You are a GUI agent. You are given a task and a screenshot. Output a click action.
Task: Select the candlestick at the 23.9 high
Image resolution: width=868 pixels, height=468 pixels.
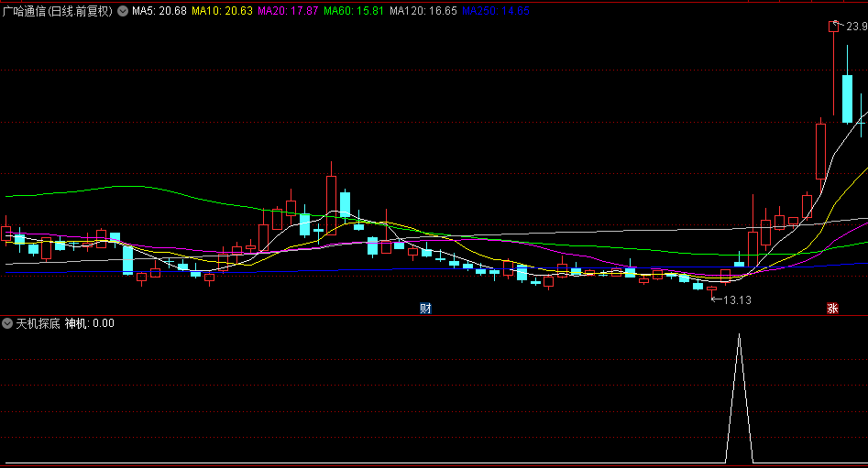tap(834, 68)
